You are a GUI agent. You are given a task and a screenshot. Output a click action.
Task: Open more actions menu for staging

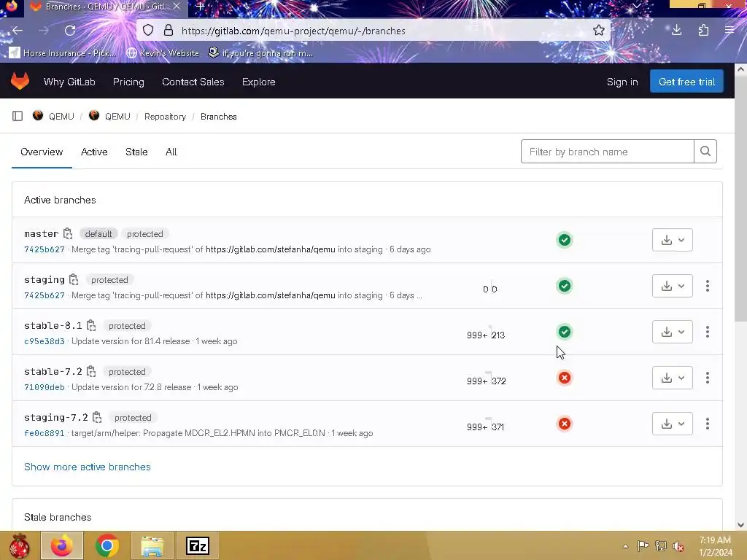pos(708,286)
